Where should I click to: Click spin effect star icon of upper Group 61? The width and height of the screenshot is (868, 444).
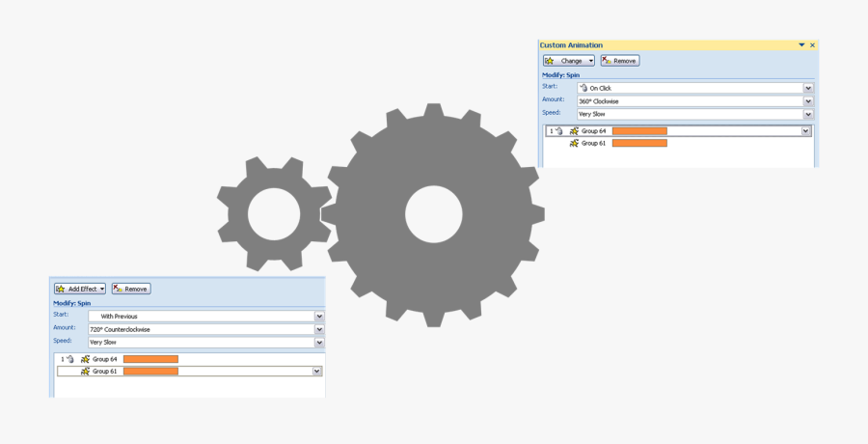point(574,143)
